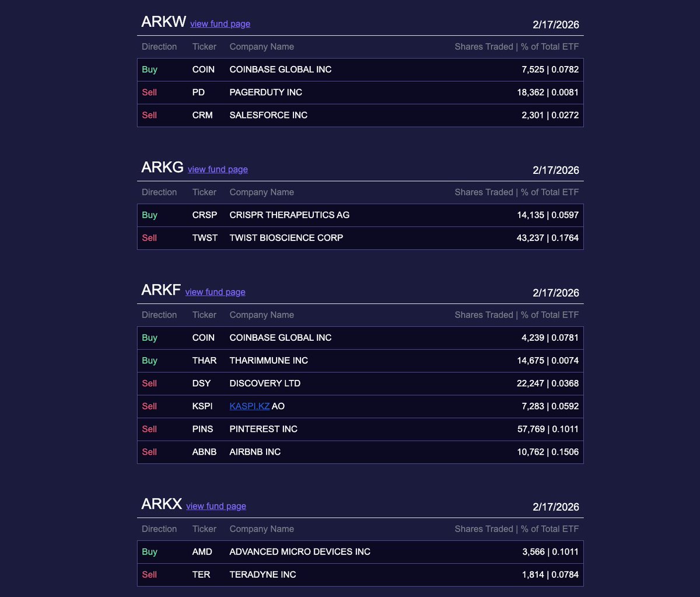This screenshot has width=700, height=597.
Task: Click the ARKG Ticker column header
Action: [204, 192]
